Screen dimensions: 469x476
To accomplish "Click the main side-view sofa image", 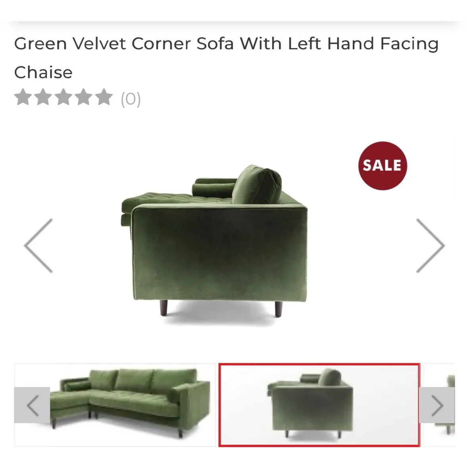I will [x=214, y=240].
